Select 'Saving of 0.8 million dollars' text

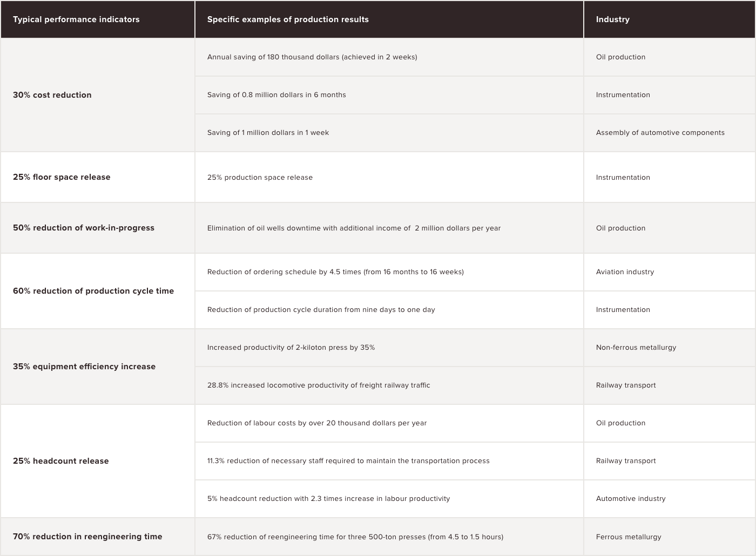point(276,95)
